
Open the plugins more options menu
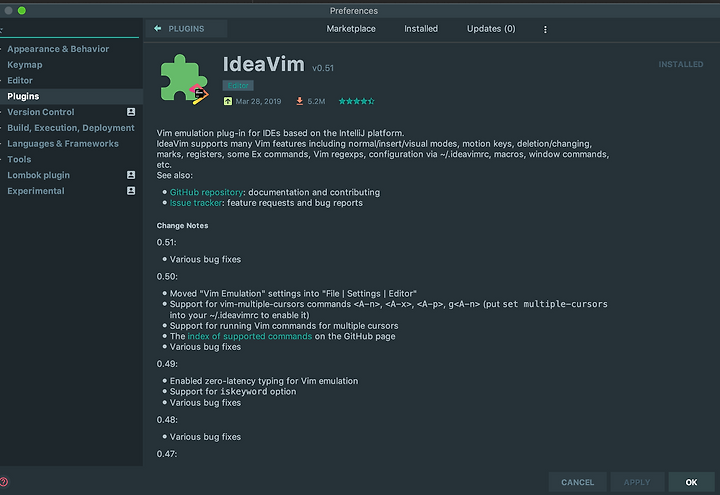click(x=545, y=29)
